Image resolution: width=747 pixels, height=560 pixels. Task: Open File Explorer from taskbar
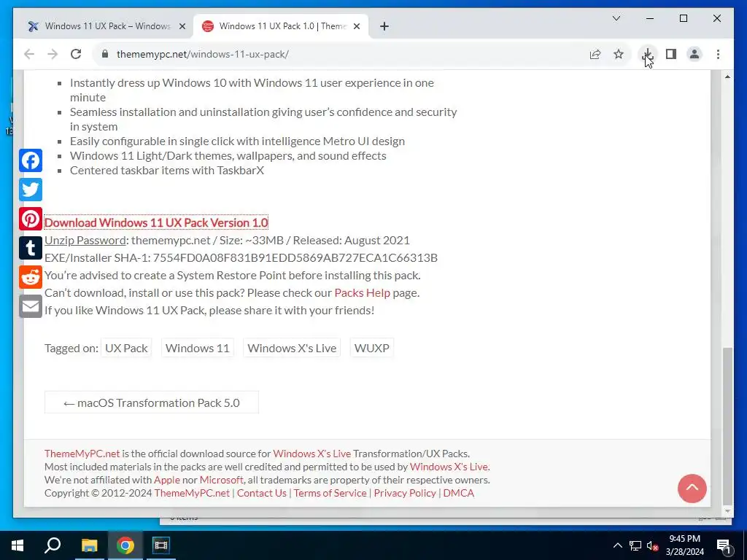[89, 545]
